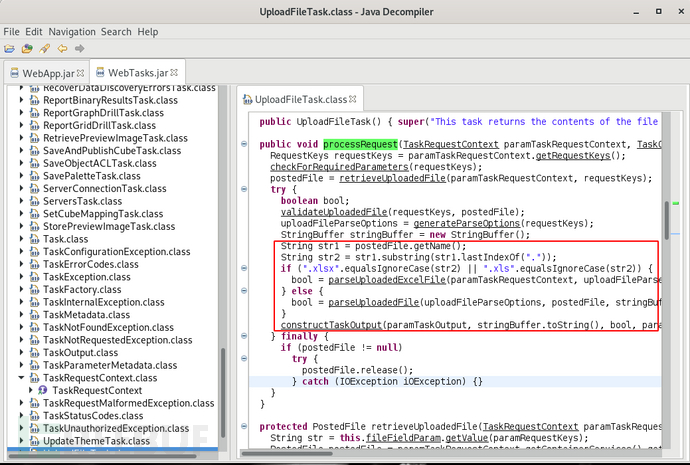Screen dimensions: 690x465
Task: Select ReportGridDrillTask.class in the tree
Action: (x=99, y=125)
